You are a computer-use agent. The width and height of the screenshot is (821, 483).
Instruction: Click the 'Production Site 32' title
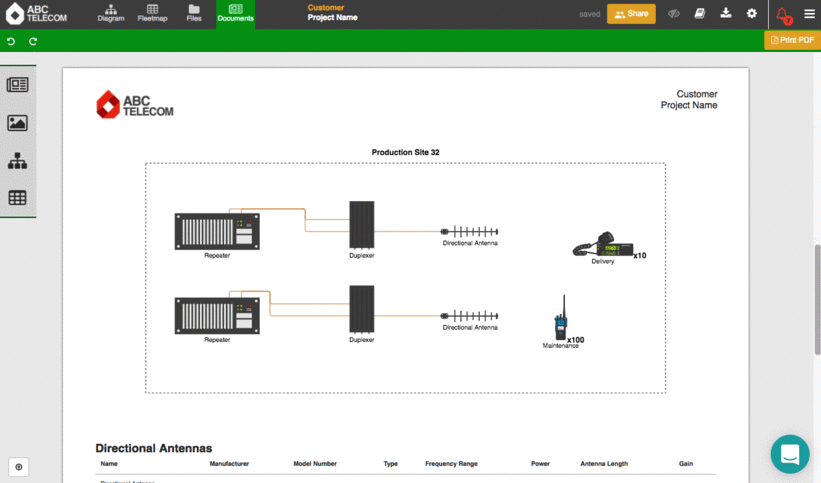[405, 152]
